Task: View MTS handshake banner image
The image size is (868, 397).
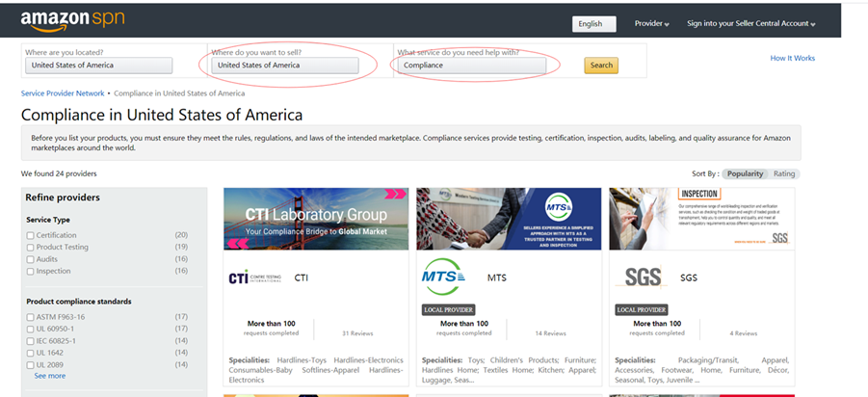Action: 509,219
